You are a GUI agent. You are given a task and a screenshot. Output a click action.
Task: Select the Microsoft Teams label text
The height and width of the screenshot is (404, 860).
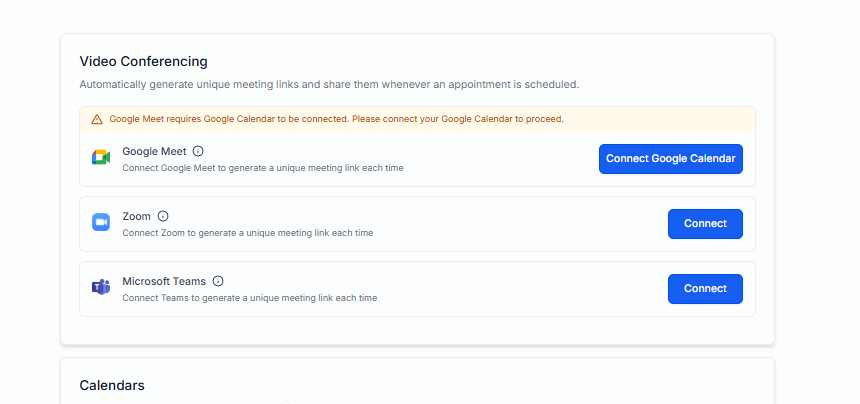tap(164, 281)
